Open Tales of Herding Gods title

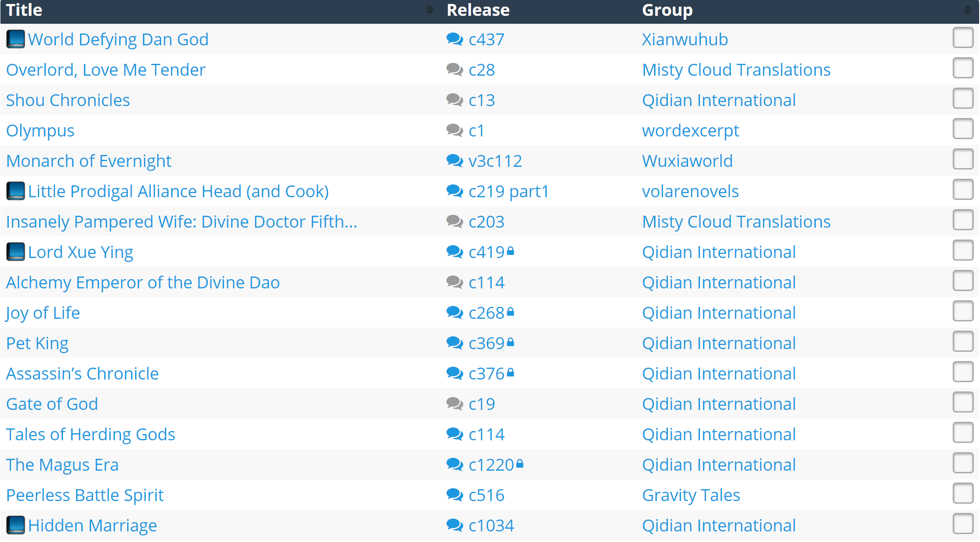(x=91, y=434)
